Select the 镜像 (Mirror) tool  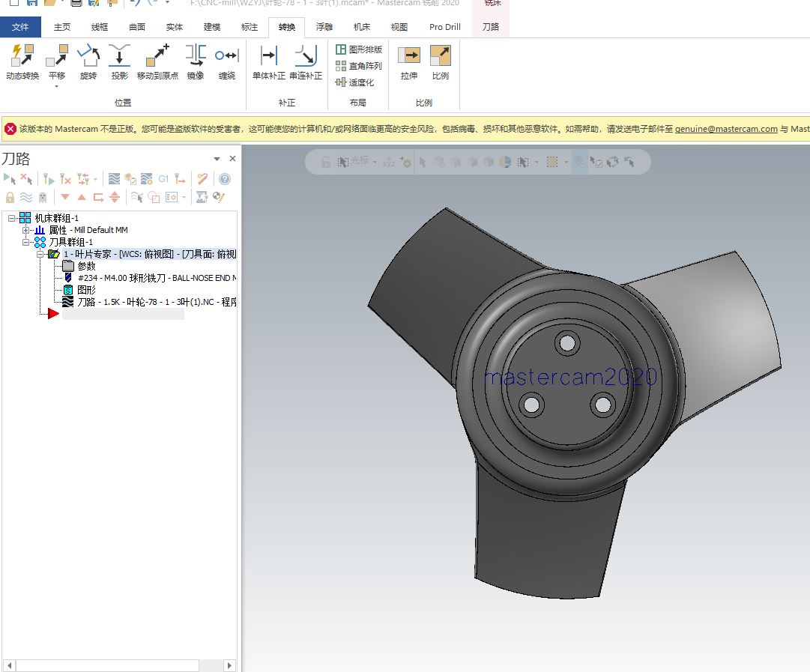[196, 61]
